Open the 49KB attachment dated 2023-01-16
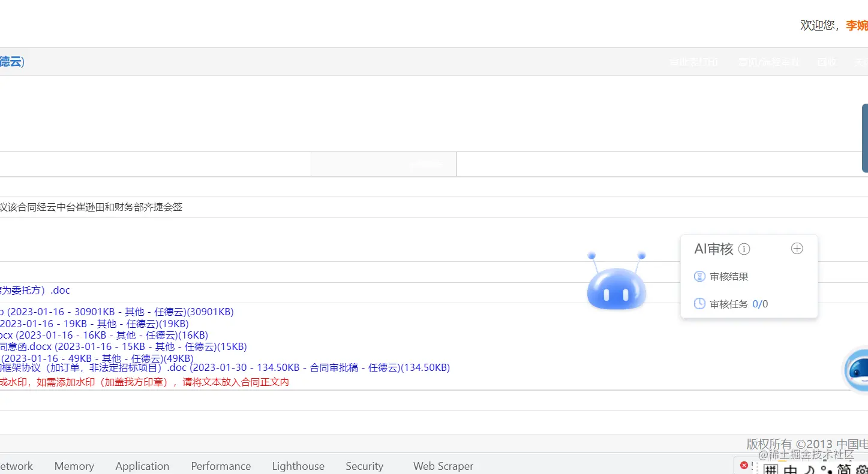The height and width of the screenshot is (474, 868). (97, 358)
